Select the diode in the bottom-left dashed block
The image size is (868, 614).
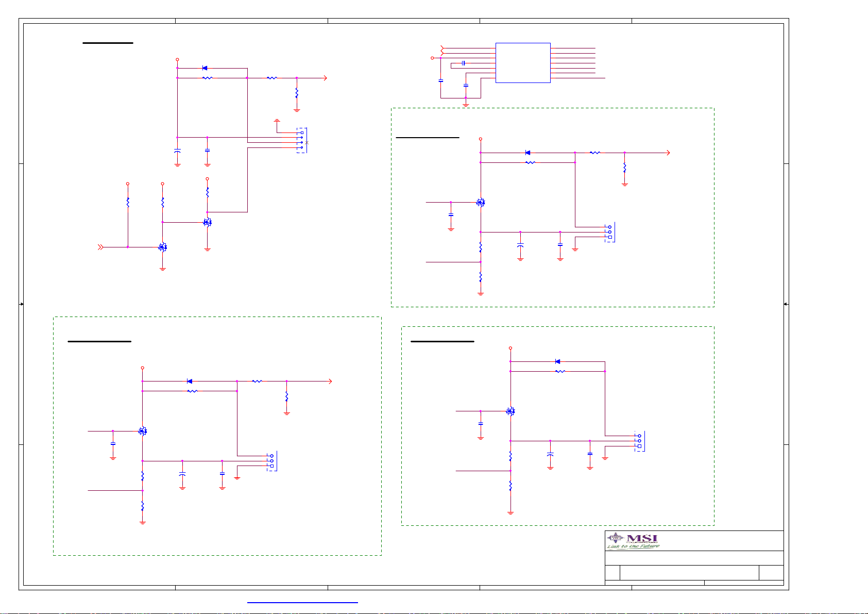point(190,381)
